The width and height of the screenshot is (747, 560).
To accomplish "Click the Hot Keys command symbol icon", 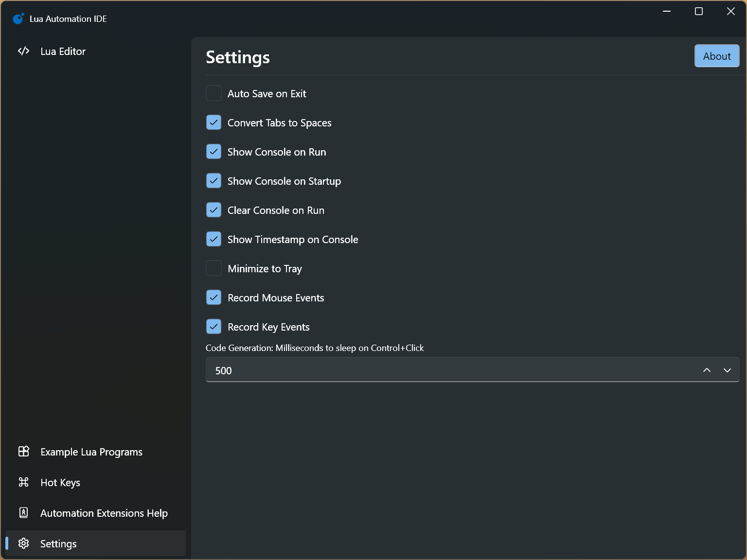I will click(23, 482).
